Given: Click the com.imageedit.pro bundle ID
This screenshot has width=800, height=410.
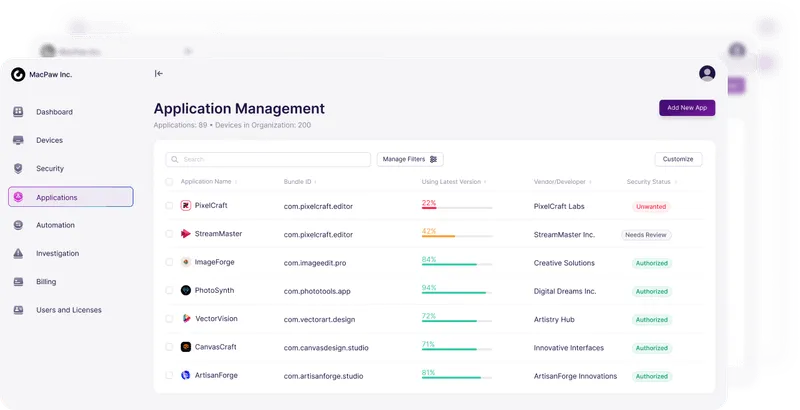Looking at the screenshot, I should 315,263.
